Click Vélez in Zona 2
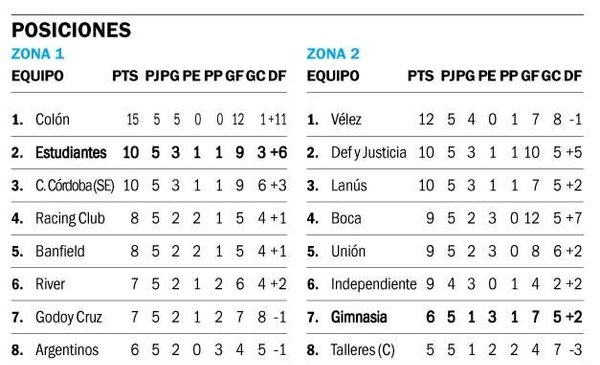 click(346, 119)
